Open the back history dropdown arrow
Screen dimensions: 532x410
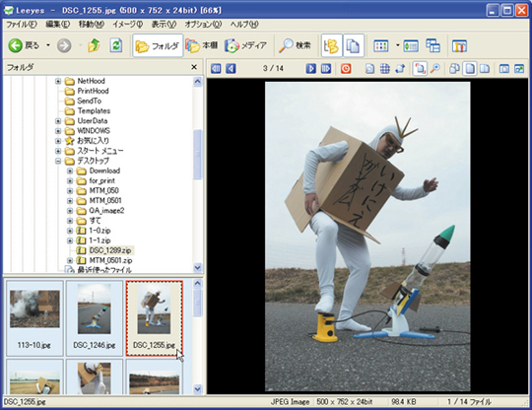48,45
